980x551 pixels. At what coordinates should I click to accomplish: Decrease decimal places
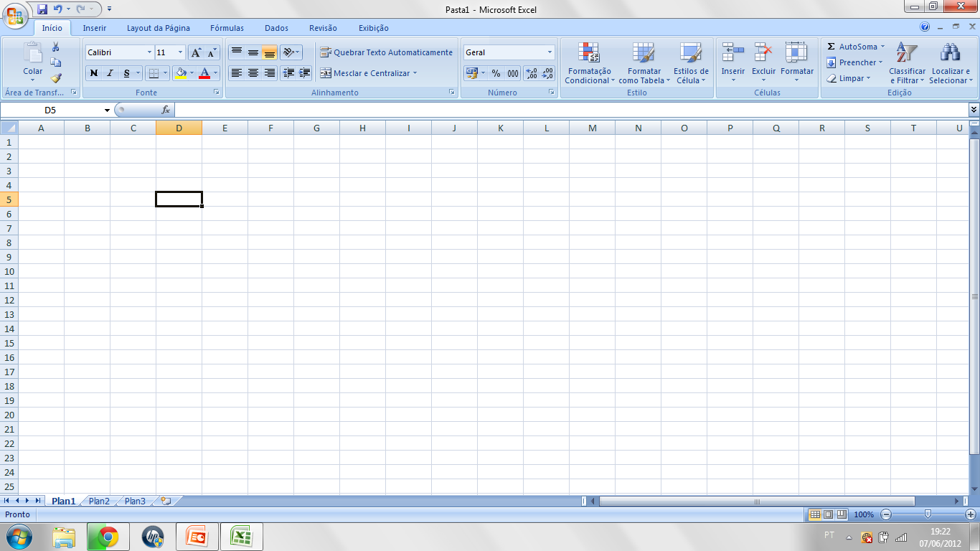(548, 73)
